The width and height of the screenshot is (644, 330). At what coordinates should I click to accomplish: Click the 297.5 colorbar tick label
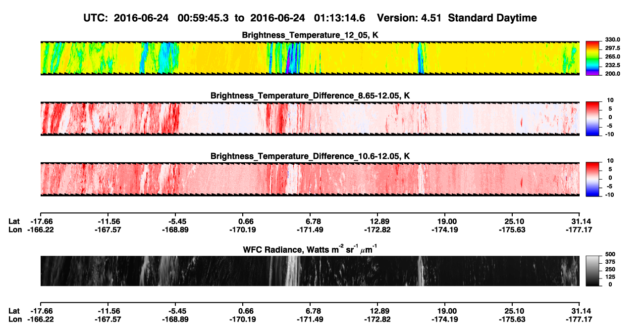tap(612, 48)
